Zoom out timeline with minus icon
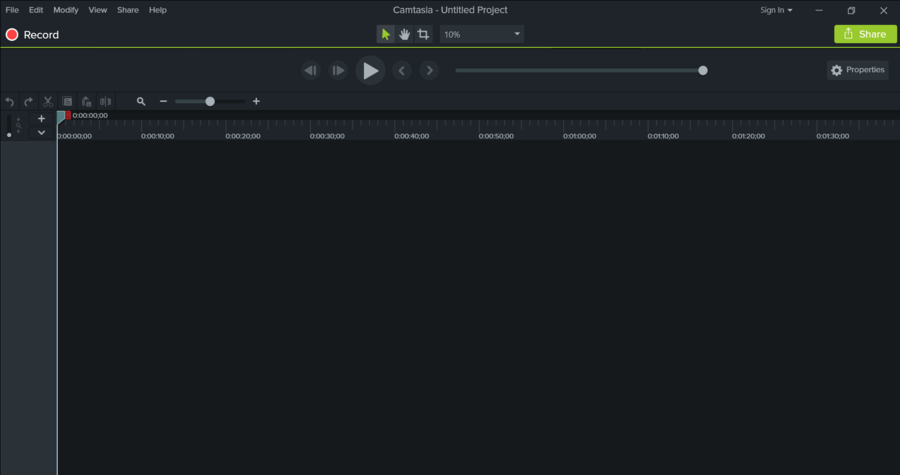 (163, 101)
